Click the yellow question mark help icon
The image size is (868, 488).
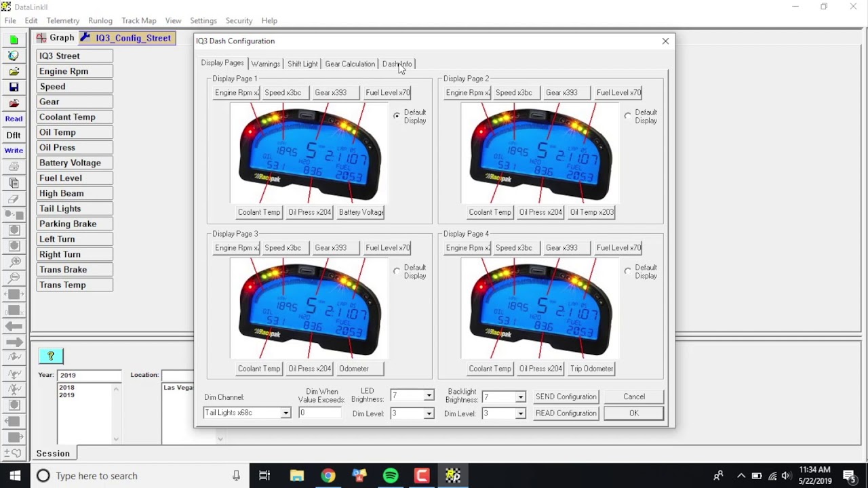[51, 356]
